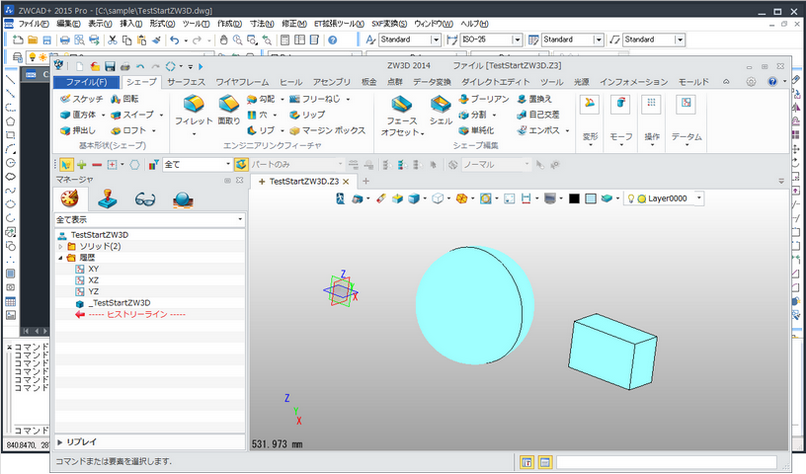Screen dimensions: 806x474
Task: Select the スケッチ (Sketch) tool
Action: click(81, 99)
